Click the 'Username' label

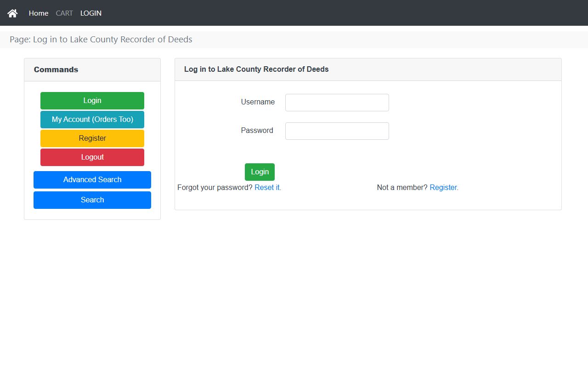[258, 102]
